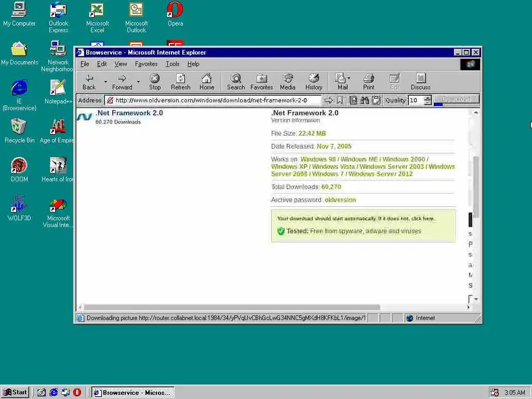
Task: Click the vertical scrollbar up arrow
Action: coord(476,113)
